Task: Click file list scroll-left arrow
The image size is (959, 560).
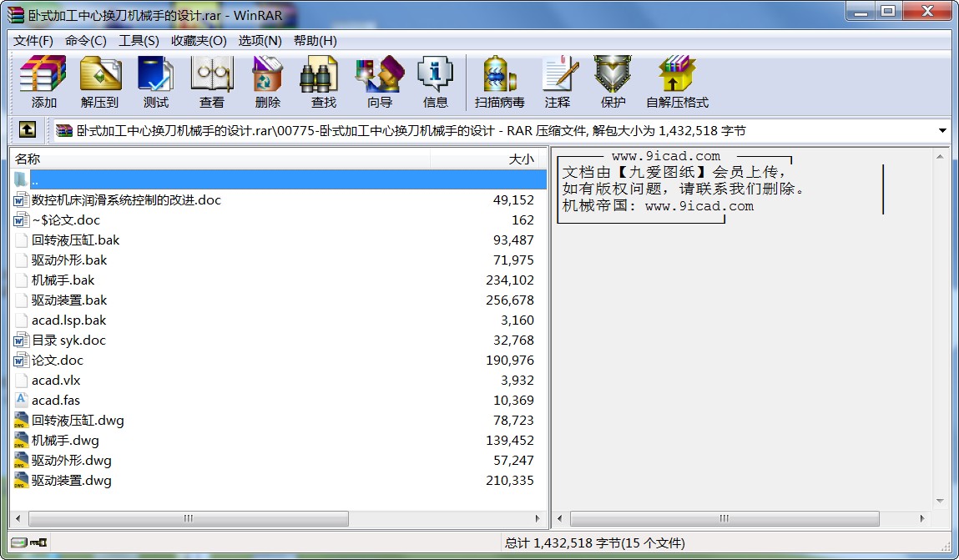Action: pos(18,518)
